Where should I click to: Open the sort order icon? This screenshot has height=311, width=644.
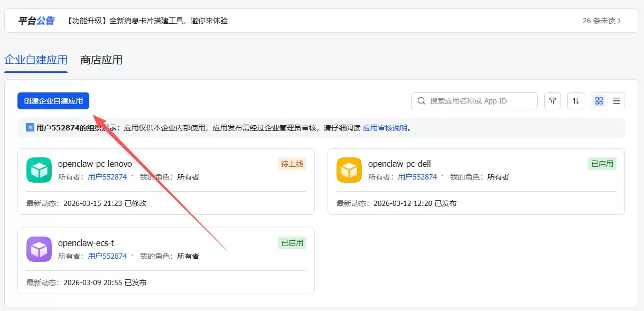click(x=576, y=101)
